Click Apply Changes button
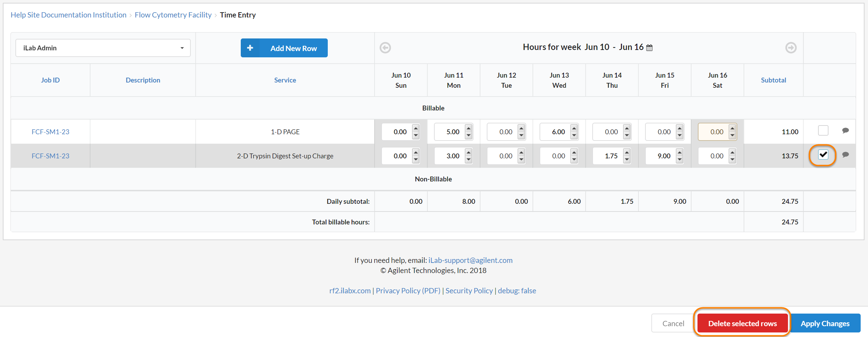The image size is (868, 337). 825,323
